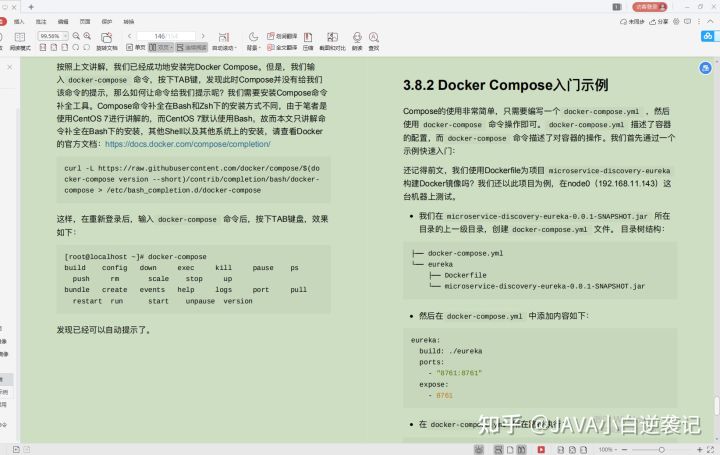Click the blue cloud service icon at right edge
Image resolution: width=720 pixels, height=455 pixels.
[x=708, y=36]
